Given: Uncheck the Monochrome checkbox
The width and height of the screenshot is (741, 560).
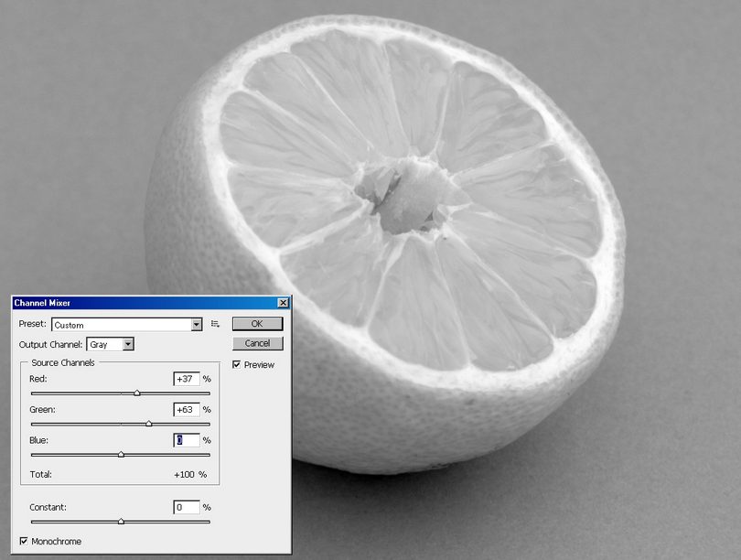Looking at the screenshot, I should point(24,542).
